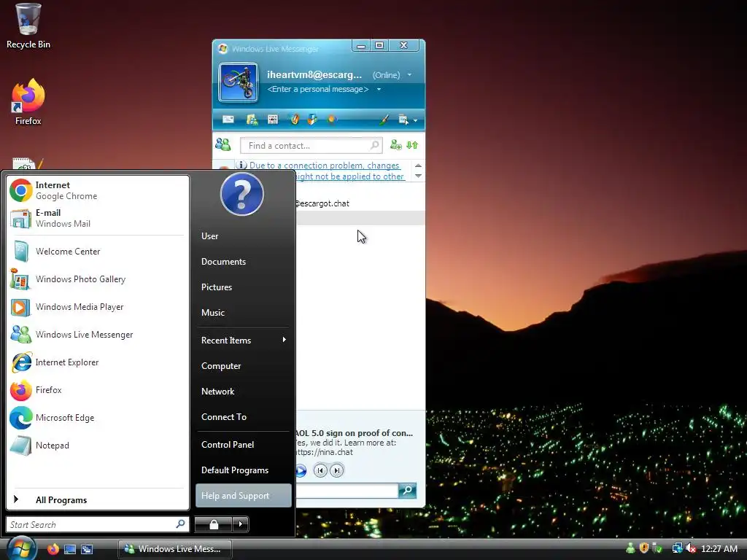Click the Add a contact icon

click(x=395, y=145)
